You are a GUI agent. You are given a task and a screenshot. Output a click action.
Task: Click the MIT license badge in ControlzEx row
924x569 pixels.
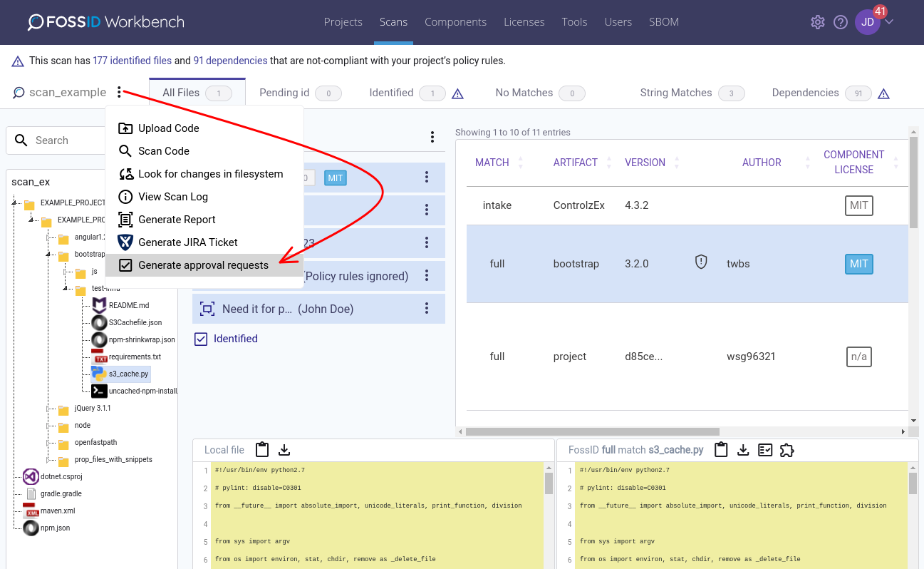(859, 205)
